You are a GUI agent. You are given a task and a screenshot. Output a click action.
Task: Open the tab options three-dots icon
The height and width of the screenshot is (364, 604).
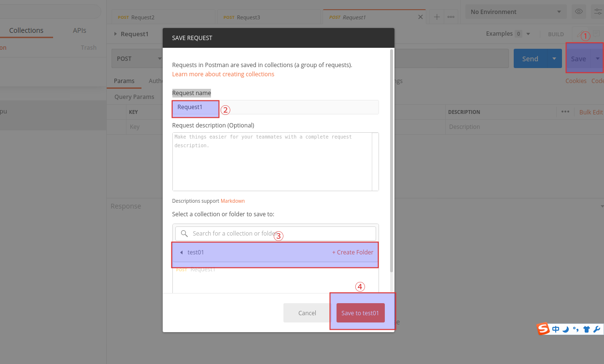tap(451, 17)
